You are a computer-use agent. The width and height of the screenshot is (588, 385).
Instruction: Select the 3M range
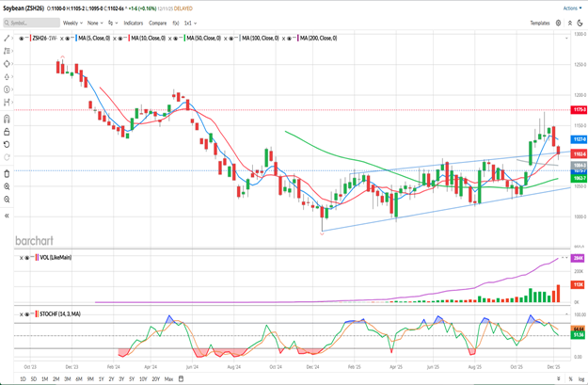click(x=68, y=379)
